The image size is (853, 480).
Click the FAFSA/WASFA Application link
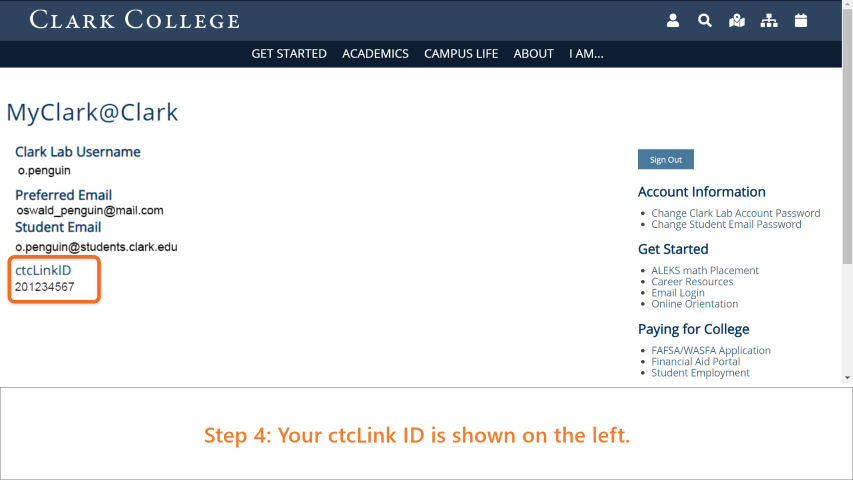(x=710, y=350)
